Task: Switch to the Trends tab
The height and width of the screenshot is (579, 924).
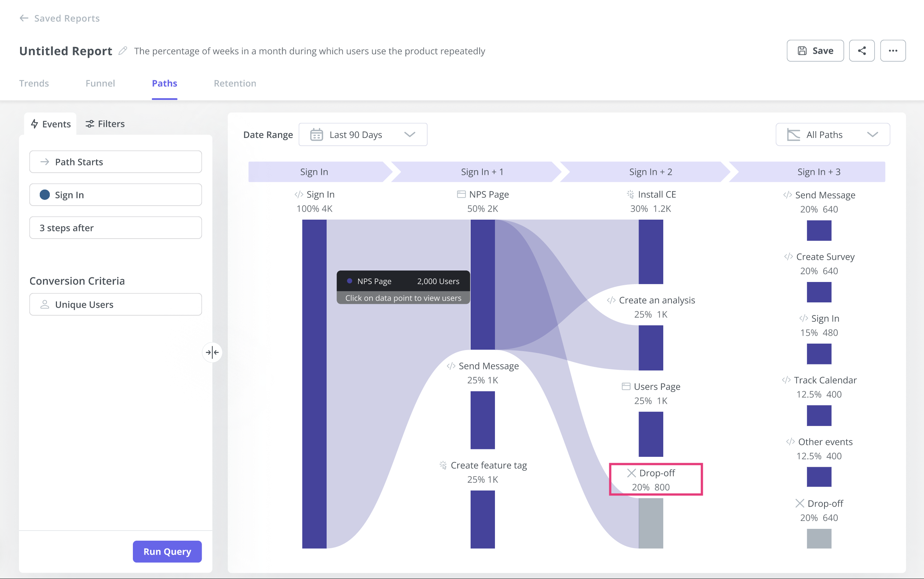Action: tap(34, 83)
